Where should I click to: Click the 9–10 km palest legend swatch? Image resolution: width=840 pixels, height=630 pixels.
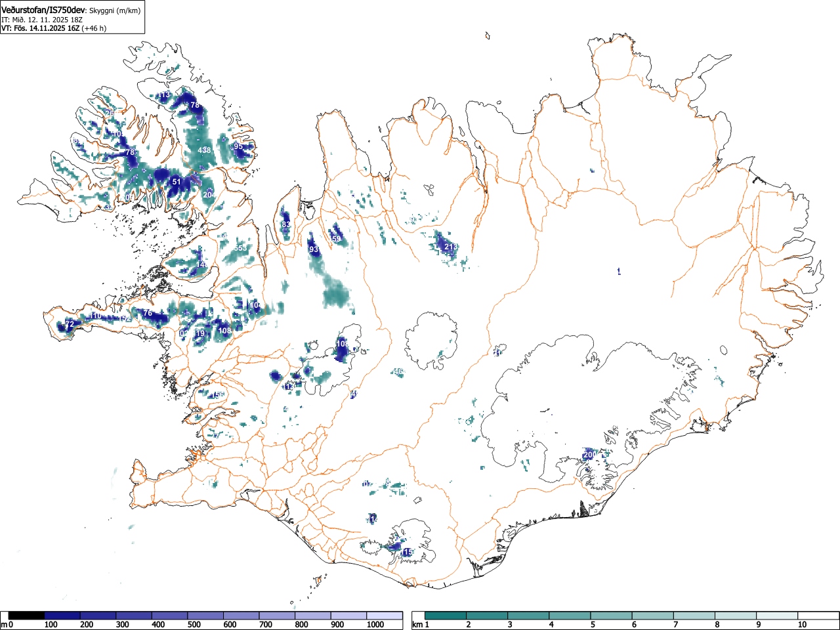[777, 616]
